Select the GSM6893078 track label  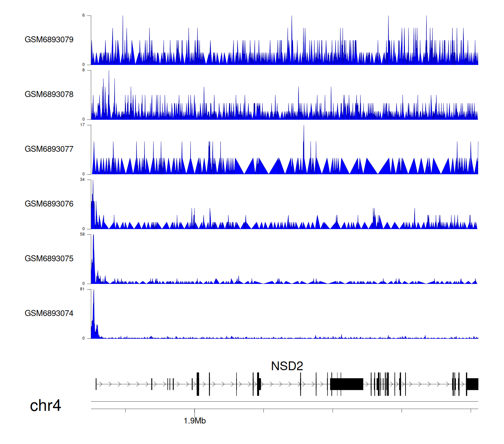49,95
